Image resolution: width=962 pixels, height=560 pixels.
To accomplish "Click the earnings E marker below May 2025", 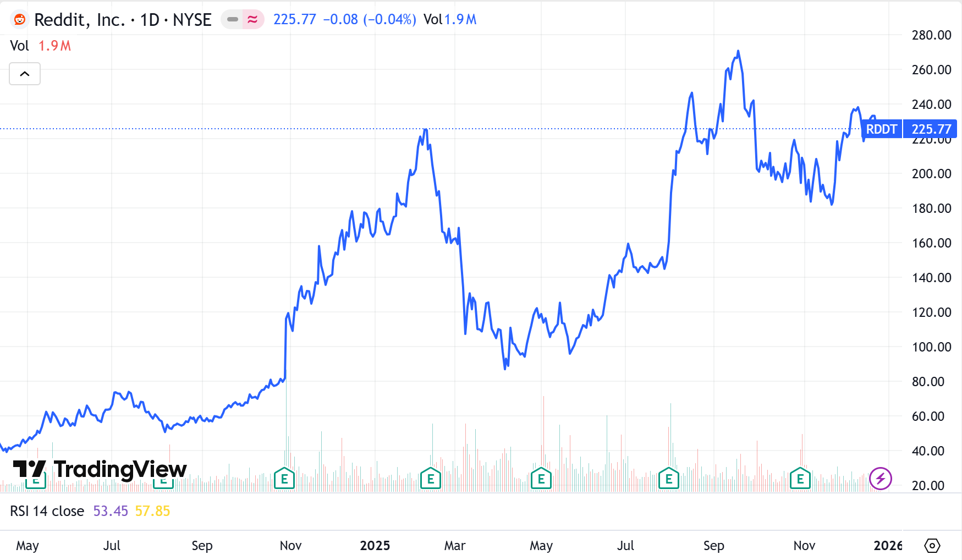I will click(541, 479).
